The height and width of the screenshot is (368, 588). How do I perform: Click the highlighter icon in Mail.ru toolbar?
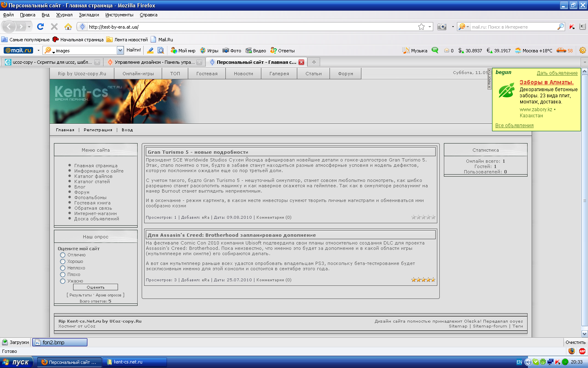[150, 50]
